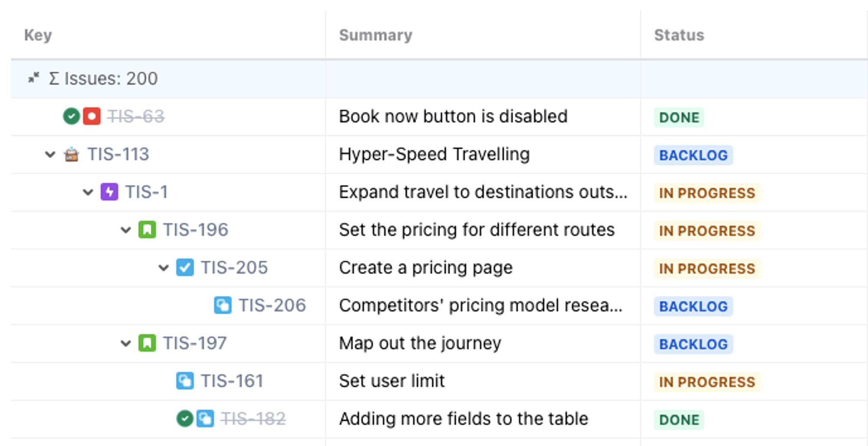Viewport: 868px width, 446px height.
Task: Click the green story icon for TIS-196
Action: [147, 230]
